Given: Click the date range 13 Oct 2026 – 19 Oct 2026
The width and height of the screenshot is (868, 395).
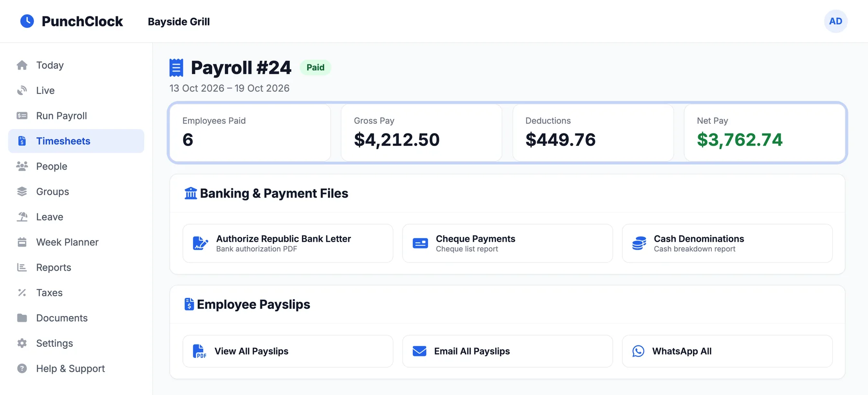Looking at the screenshot, I should coord(230,88).
